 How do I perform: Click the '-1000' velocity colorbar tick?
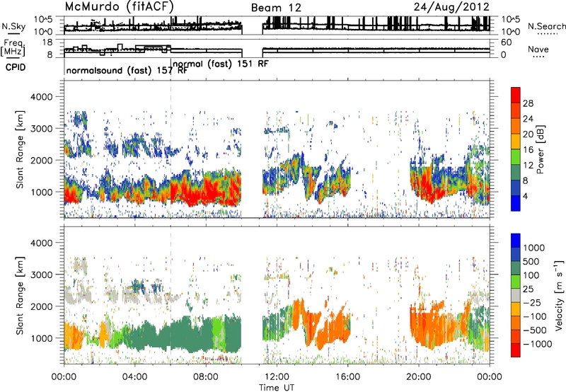(537, 344)
